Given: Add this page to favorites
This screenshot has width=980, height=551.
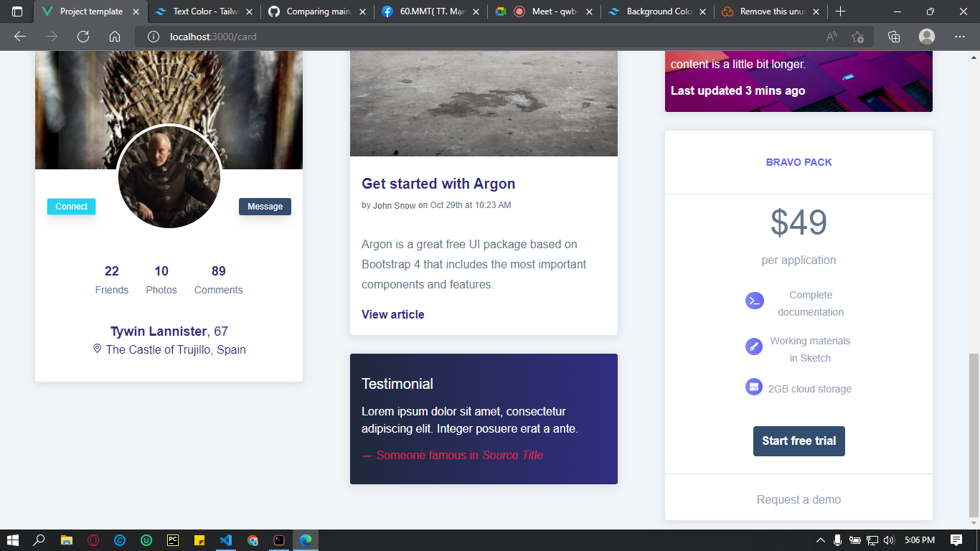Looking at the screenshot, I should (857, 37).
